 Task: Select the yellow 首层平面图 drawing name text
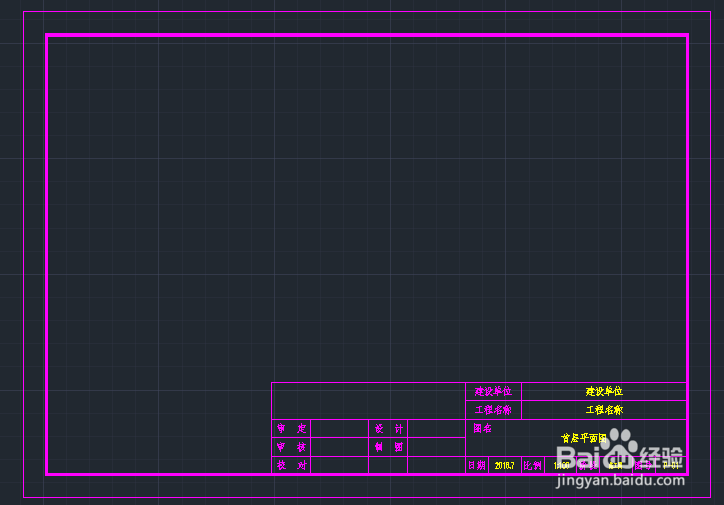tap(584, 438)
